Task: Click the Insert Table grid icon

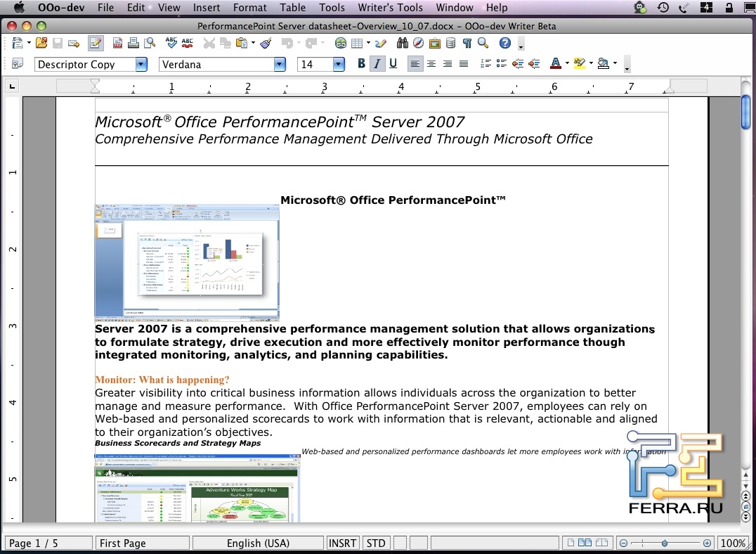Action: [x=357, y=44]
